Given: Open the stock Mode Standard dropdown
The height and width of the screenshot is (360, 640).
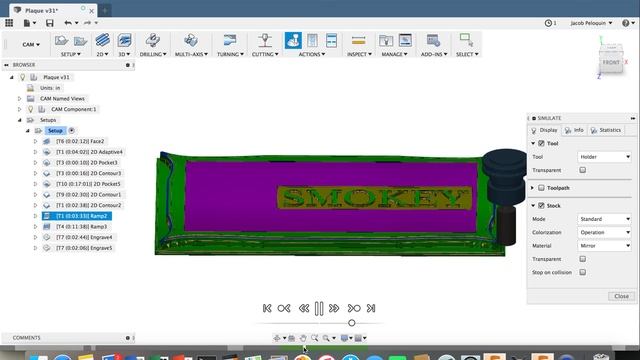Looking at the screenshot, I should pos(604,219).
